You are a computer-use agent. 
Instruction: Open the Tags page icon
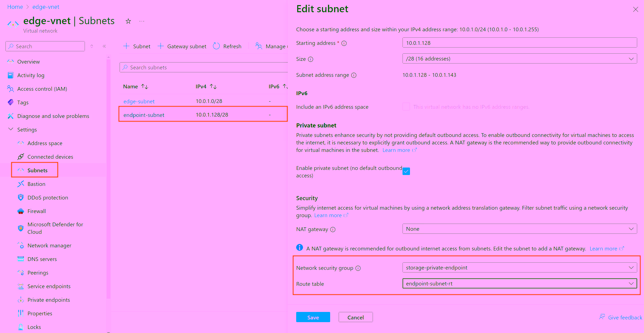click(10, 102)
